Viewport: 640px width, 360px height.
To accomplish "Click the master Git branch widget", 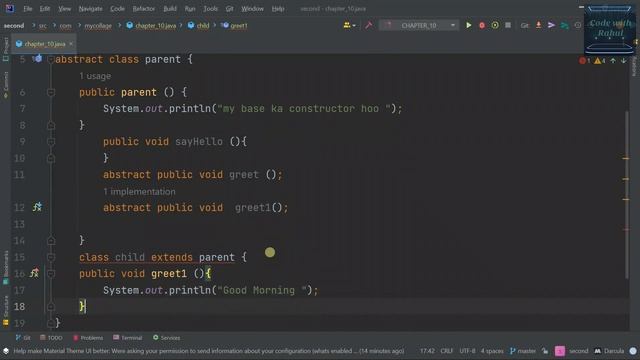I will [523, 351].
